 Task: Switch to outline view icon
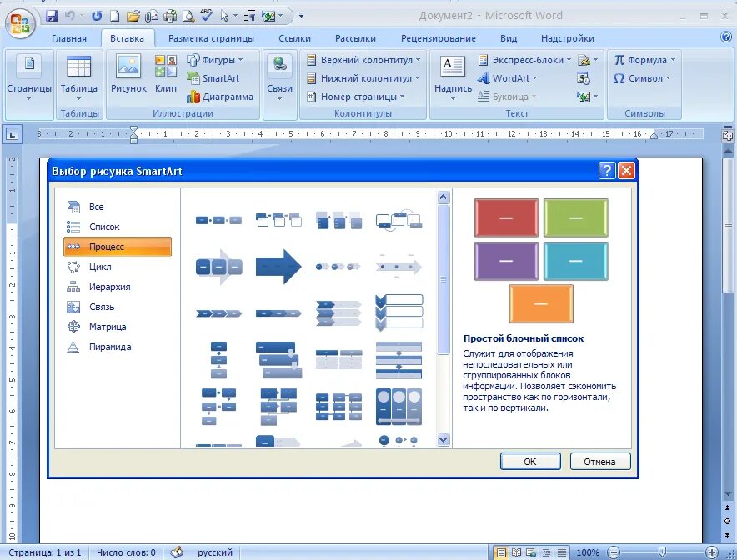(546, 552)
